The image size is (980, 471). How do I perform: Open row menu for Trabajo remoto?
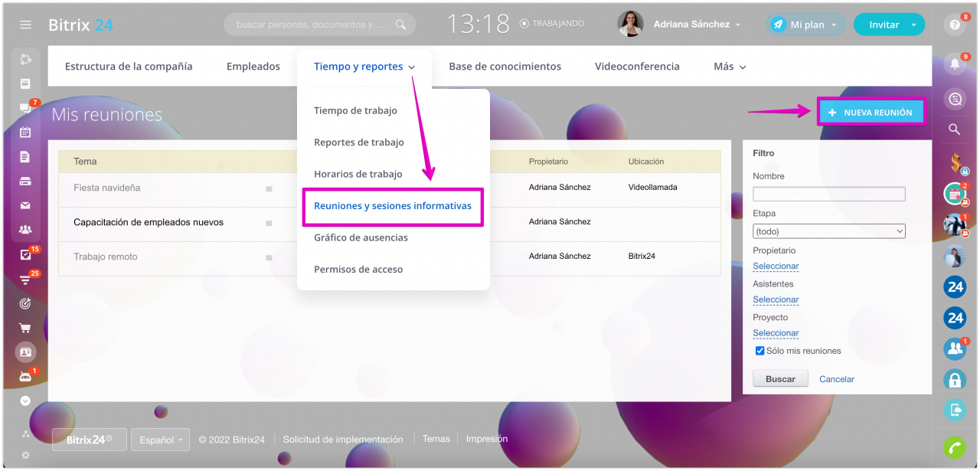[x=269, y=257]
